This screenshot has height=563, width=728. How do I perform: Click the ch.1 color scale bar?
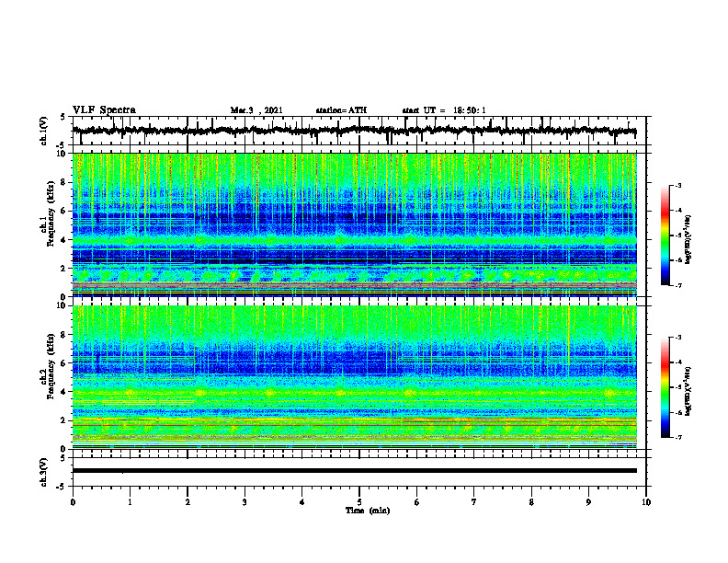click(665, 236)
